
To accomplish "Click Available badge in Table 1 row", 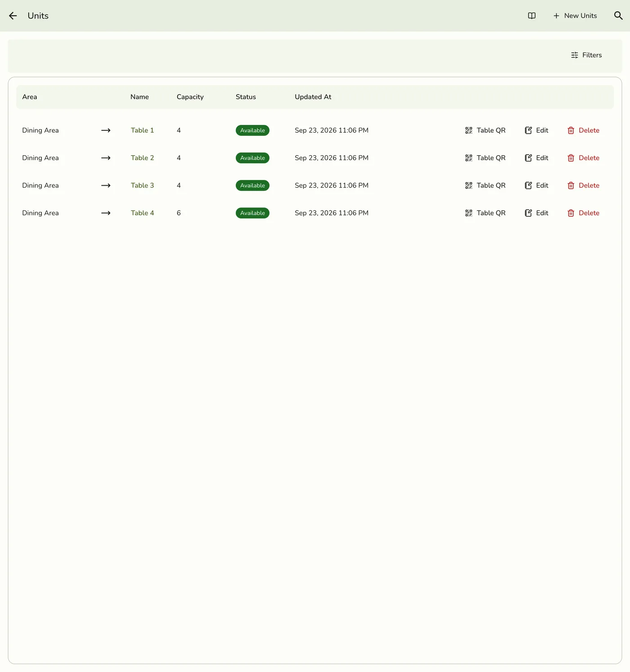I will pyautogui.click(x=252, y=130).
